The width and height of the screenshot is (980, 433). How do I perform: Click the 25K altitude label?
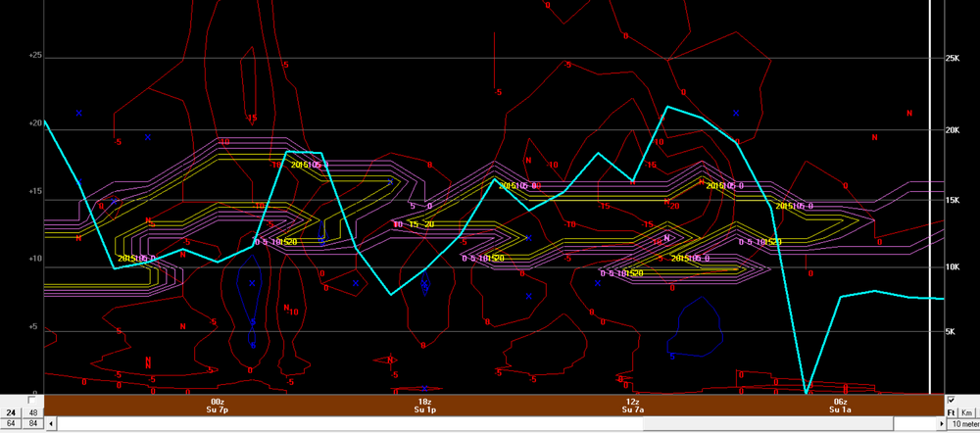[x=951, y=60]
